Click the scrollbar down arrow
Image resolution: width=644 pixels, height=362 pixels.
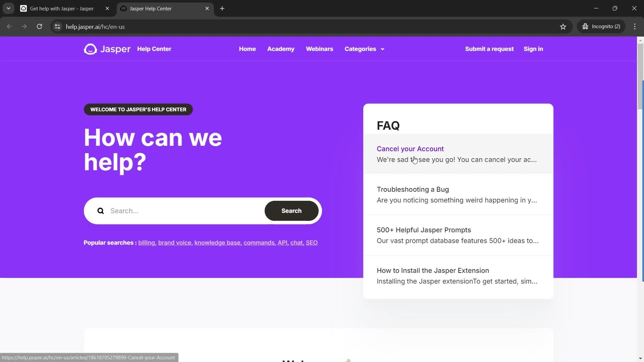pos(640,358)
